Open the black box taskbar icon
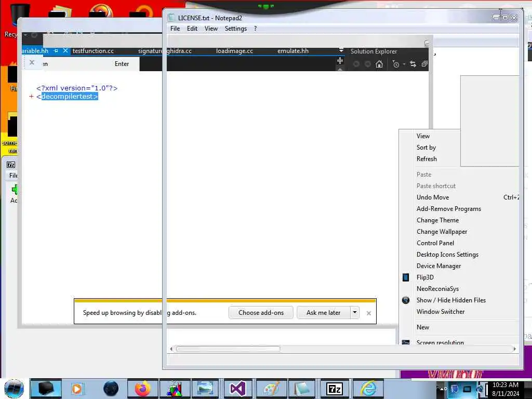 [46, 389]
